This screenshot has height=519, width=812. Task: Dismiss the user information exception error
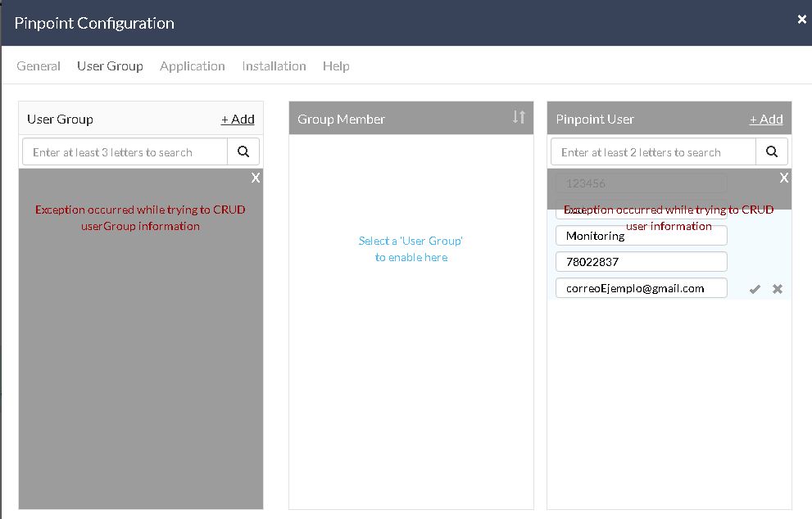coord(784,178)
